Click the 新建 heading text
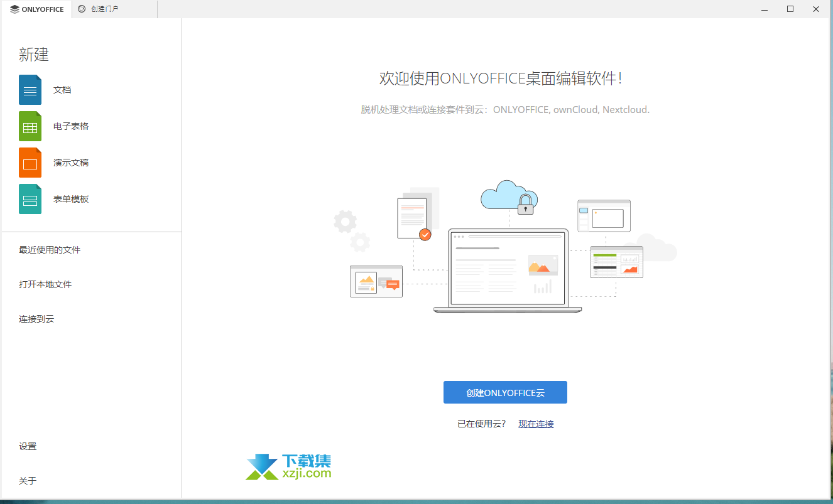This screenshot has height=504, width=833. coord(34,55)
